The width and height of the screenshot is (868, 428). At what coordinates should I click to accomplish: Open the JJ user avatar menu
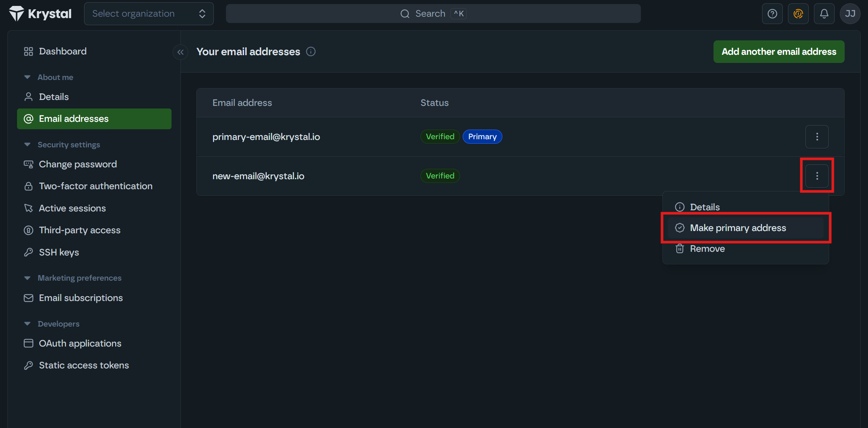(850, 14)
